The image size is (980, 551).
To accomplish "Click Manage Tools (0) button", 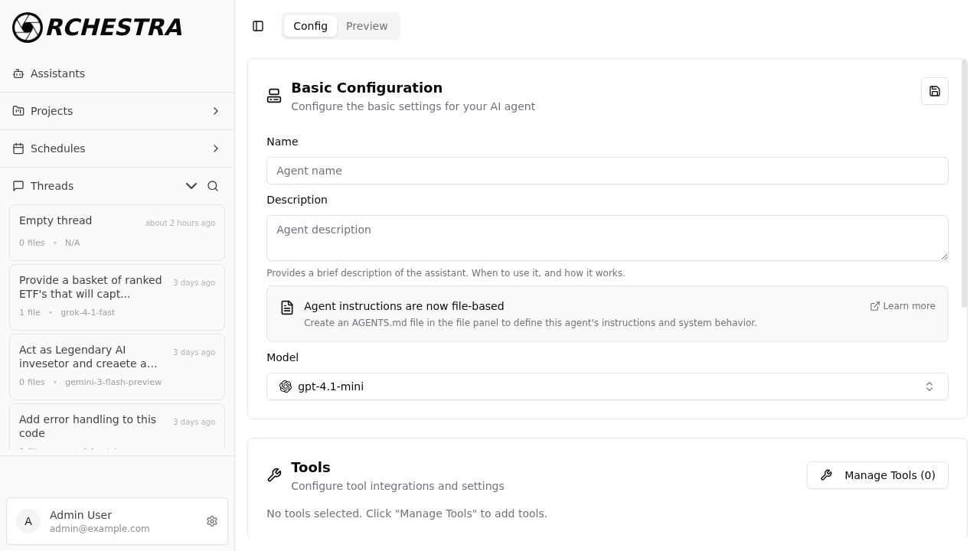I will click(x=877, y=475).
